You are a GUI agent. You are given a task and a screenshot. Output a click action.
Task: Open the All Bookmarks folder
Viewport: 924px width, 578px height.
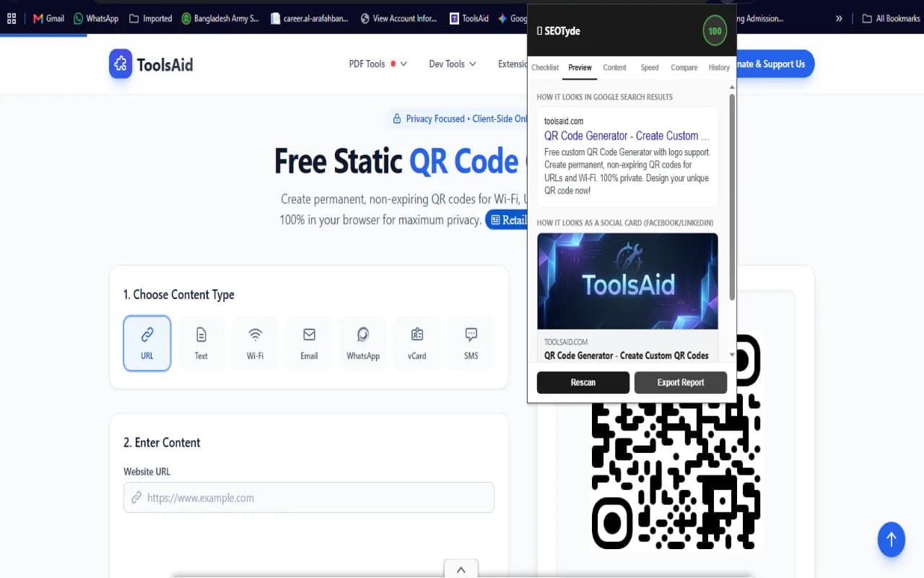[x=891, y=18]
